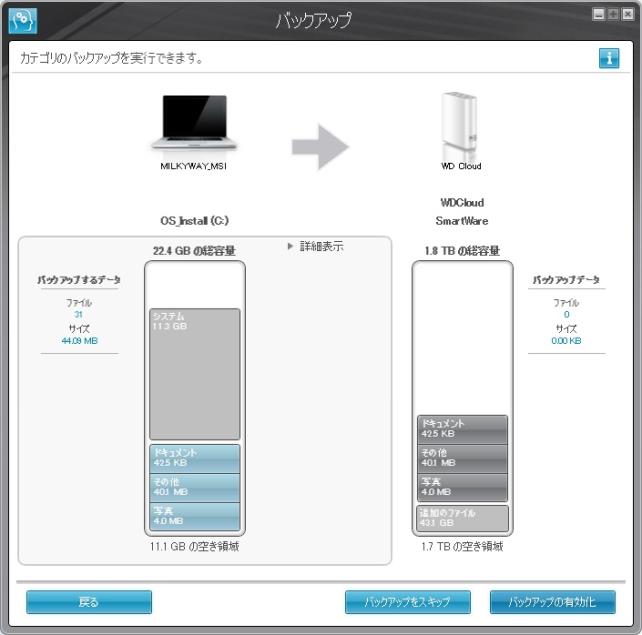Click the backed-up file count 0
The image size is (642, 635).
tap(566, 314)
